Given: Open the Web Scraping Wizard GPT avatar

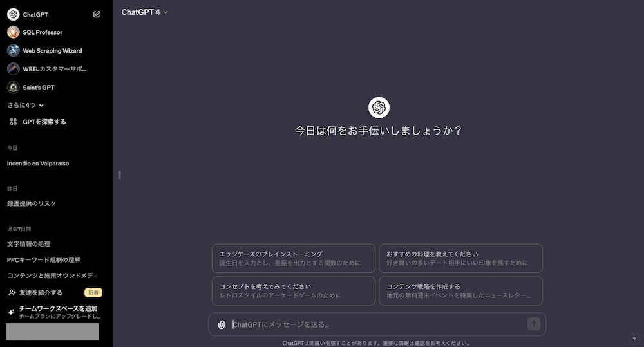Looking at the screenshot, I should pyautogui.click(x=13, y=51).
